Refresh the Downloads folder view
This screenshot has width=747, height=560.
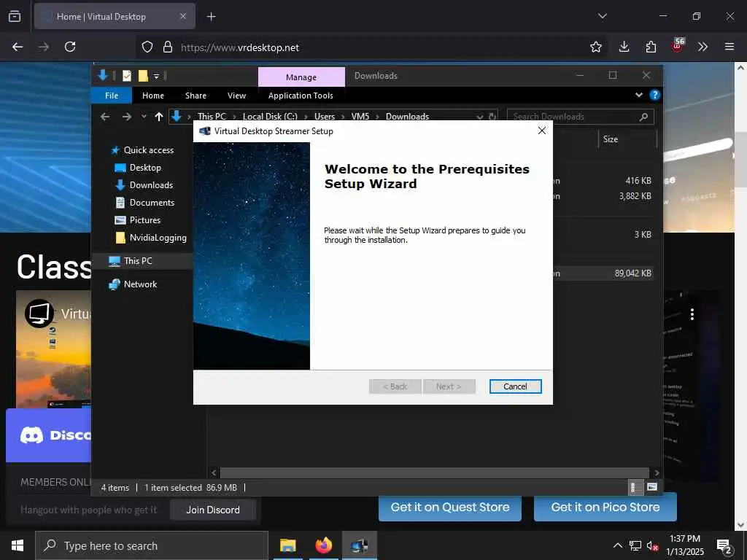[x=492, y=117]
